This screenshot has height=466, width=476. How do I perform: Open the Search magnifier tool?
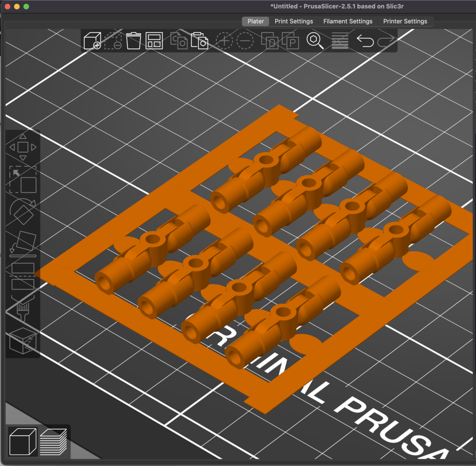pyautogui.click(x=315, y=41)
